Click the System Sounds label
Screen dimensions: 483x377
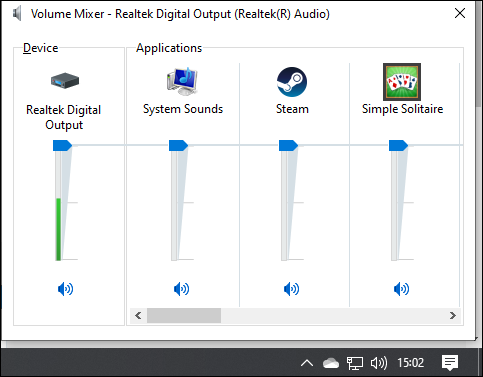click(183, 109)
